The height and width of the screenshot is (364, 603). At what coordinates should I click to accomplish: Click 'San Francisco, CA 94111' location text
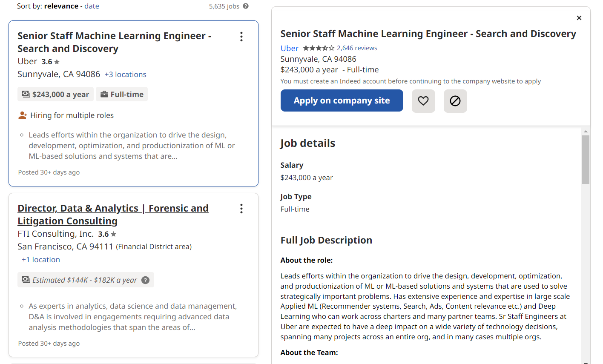(x=66, y=246)
